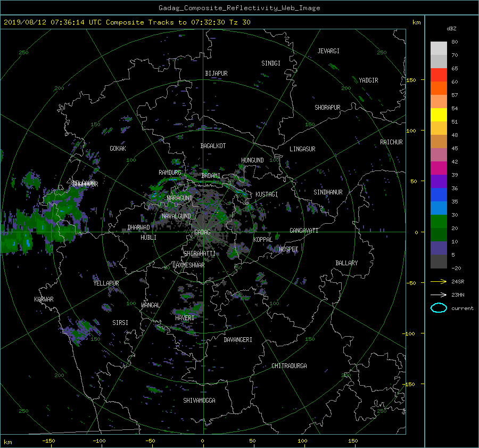This screenshot has height=448, width=479.
Task: Click the KARWAR city label
Action: click(44, 299)
